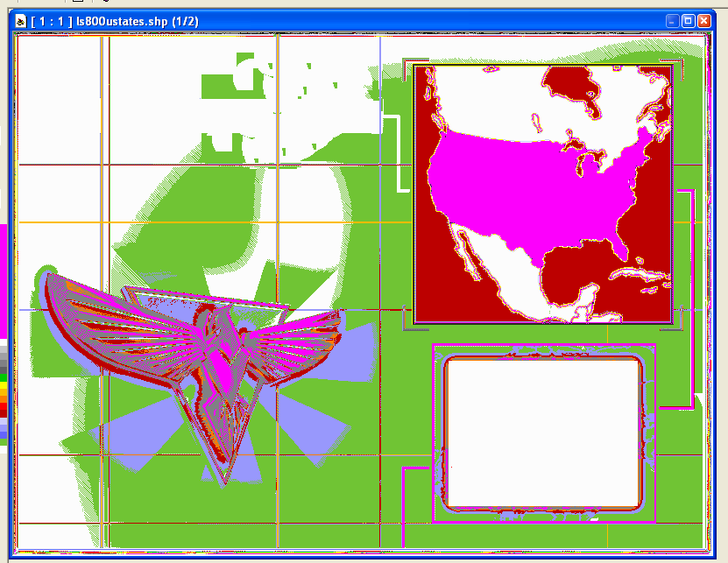Screen dimensions: 728x563
Task: Click the Atlantic Ocean east of the US
Action: pyautogui.click(x=648, y=210)
